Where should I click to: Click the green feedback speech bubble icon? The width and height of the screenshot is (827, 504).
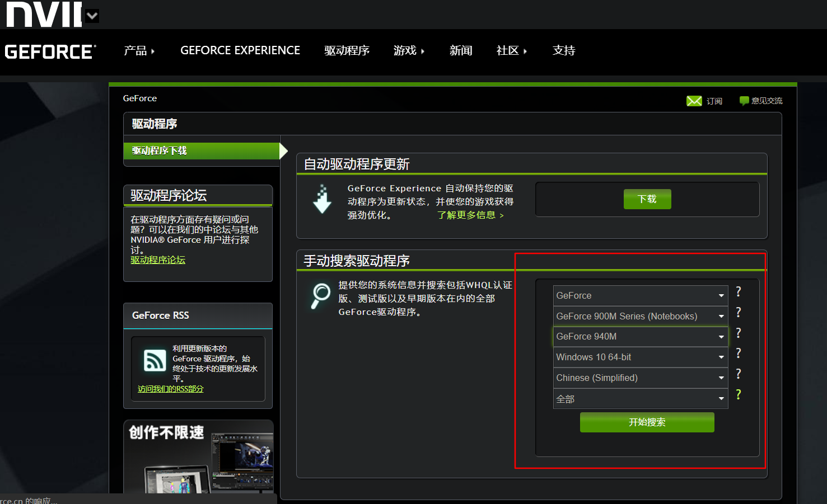click(744, 101)
